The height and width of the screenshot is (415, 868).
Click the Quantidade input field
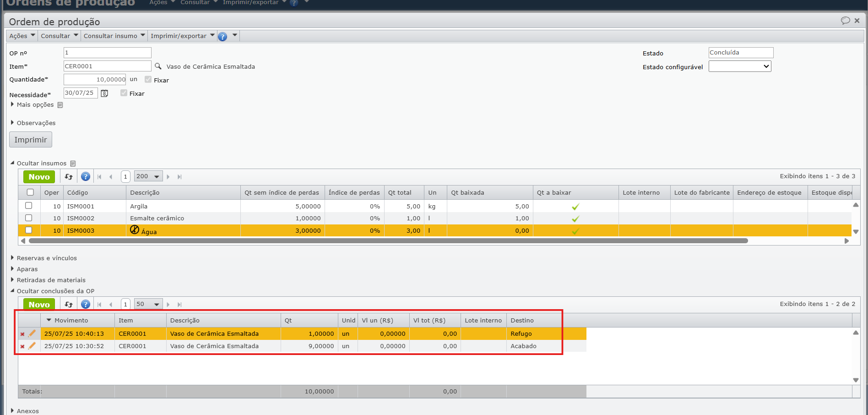95,79
